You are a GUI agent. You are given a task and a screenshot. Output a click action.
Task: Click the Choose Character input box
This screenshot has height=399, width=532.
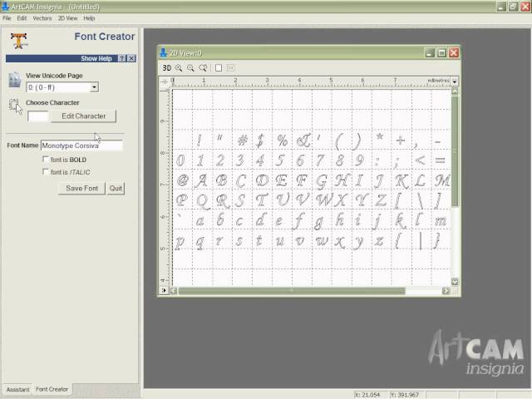coord(37,116)
